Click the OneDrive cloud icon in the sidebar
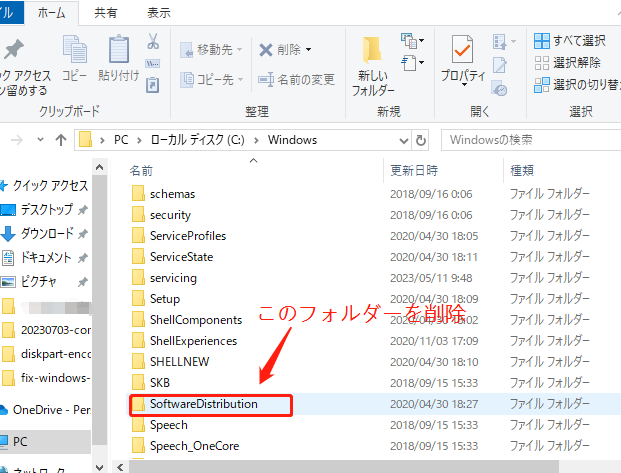 [4, 410]
